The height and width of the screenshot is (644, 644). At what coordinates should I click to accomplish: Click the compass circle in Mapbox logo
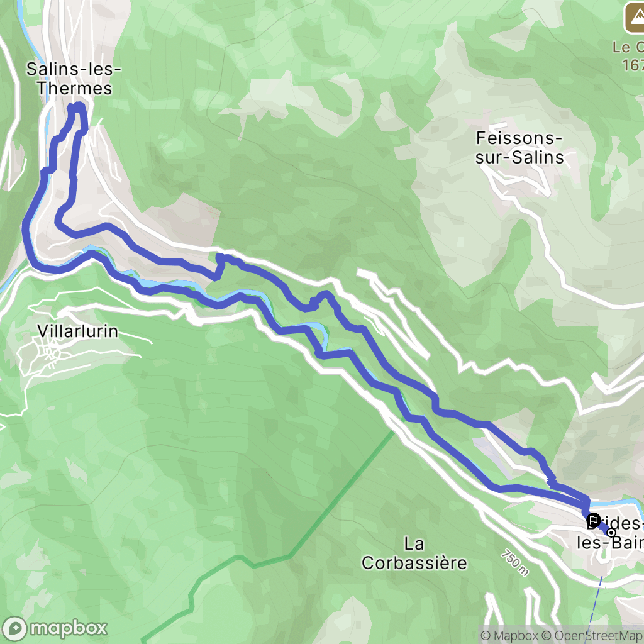tap(15, 629)
